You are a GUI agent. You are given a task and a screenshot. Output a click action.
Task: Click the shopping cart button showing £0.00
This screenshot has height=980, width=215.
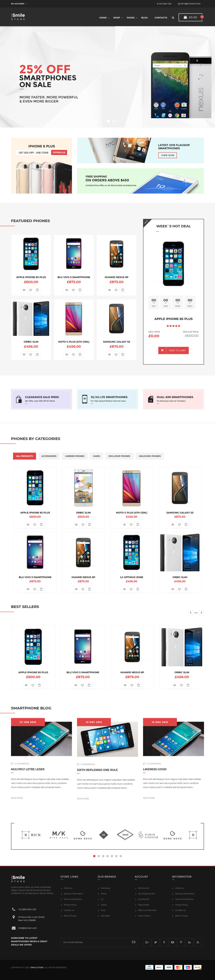tap(190, 17)
